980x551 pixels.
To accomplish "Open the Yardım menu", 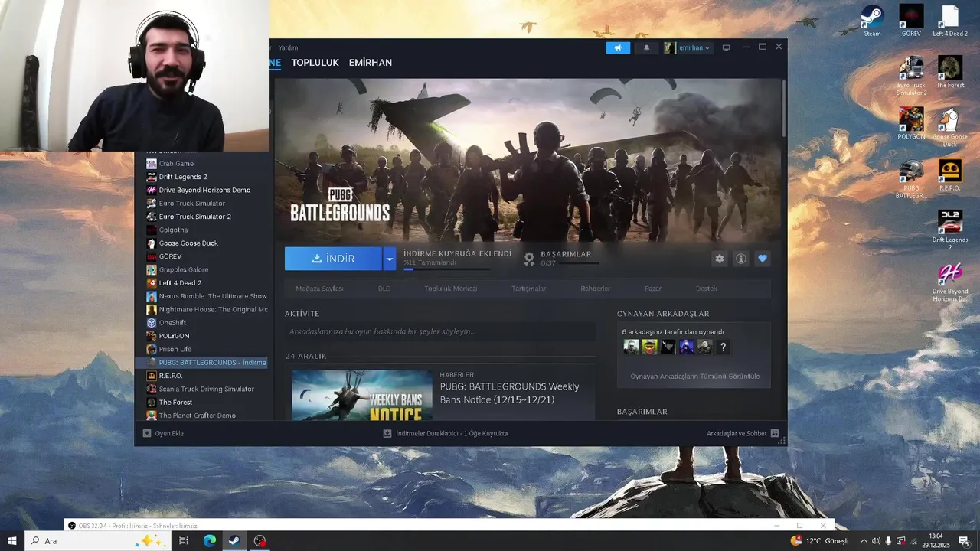I will pyautogui.click(x=288, y=47).
